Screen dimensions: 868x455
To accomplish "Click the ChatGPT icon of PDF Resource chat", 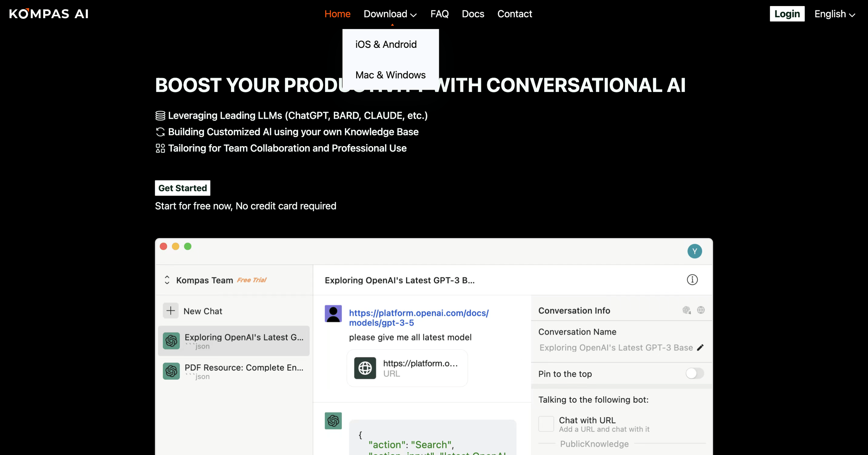I will pyautogui.click(x=171, y=371).
